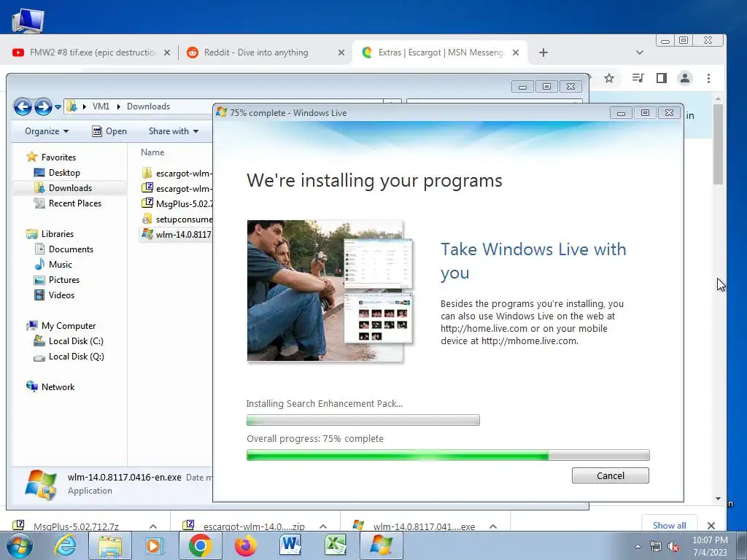Toggle Chrome side panel
This screenshot has height=560, width=747.
(x=661, y=78)
